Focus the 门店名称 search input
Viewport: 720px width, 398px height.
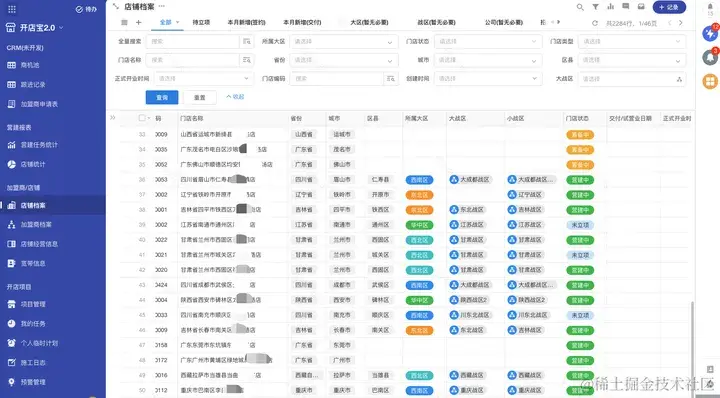193,60
